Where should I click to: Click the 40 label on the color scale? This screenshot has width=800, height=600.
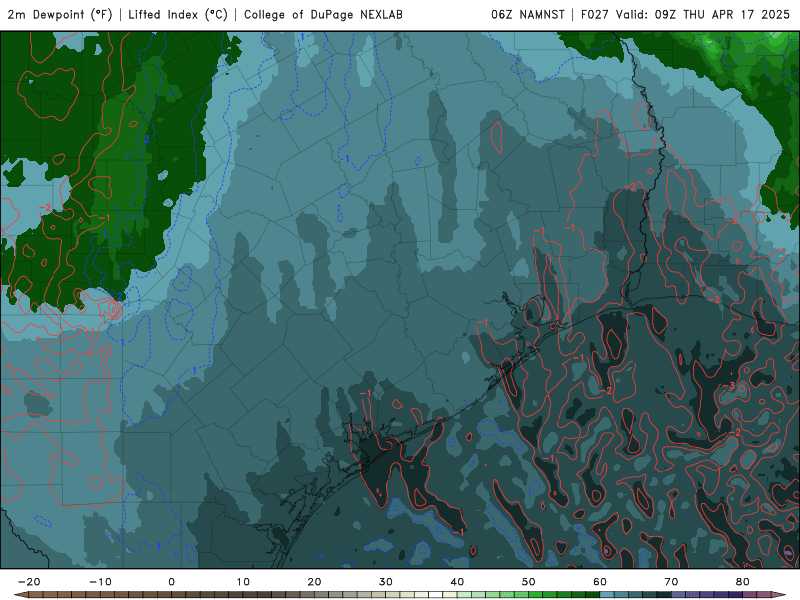coord(457,582)
